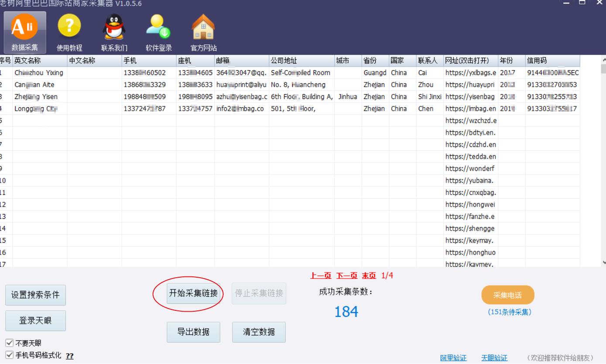Open the 天眼验证 link
Image resolution: width=606 pixels, height=364 pixels.
click(494, 358)
